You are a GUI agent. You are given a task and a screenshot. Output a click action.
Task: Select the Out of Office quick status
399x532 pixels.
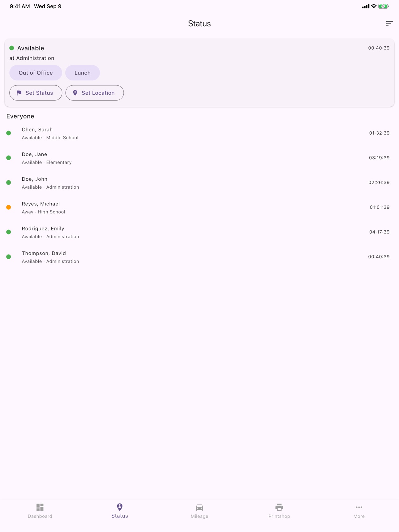click(36, 73)
